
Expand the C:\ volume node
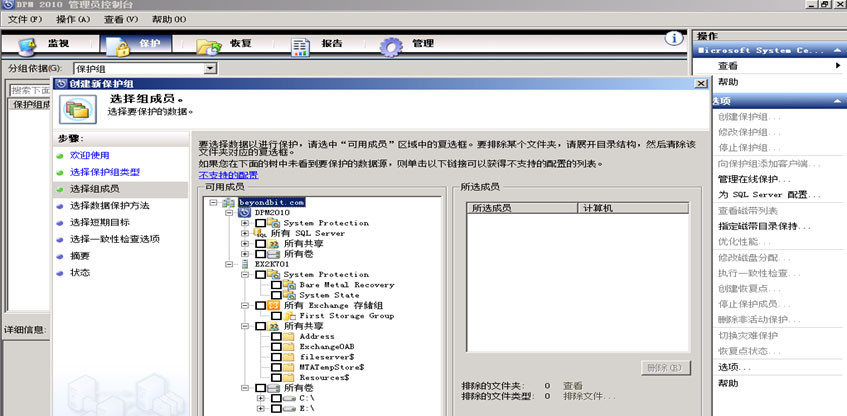click(261, 398)
